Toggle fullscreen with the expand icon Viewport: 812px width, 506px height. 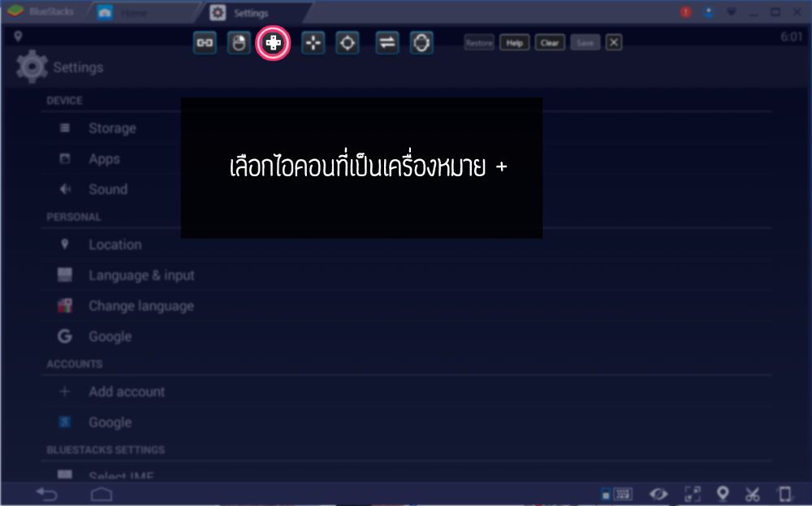(x=692, y=494)
